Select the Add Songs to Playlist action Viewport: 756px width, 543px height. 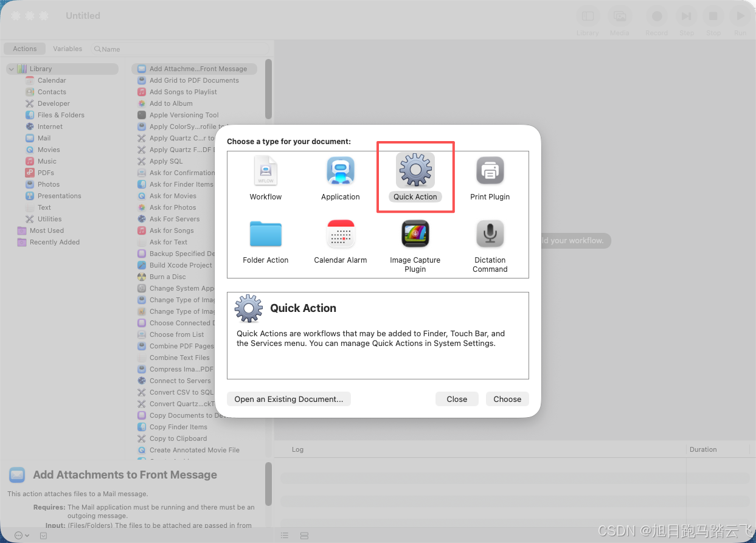point(183,92)
